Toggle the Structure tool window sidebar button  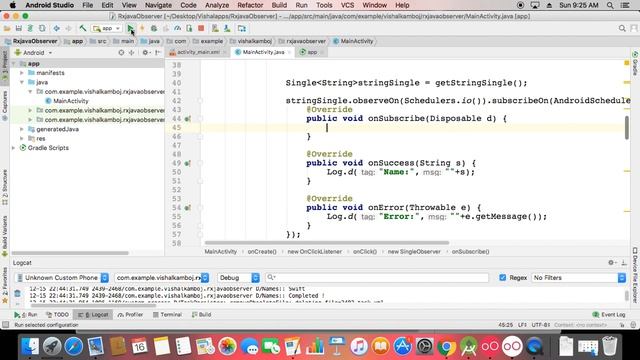point(5,187)
